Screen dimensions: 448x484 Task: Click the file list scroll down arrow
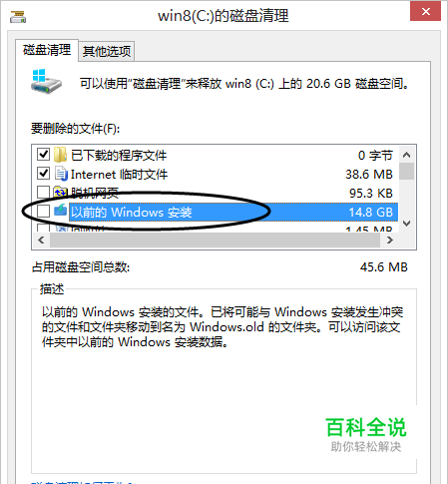click(406, 224)
